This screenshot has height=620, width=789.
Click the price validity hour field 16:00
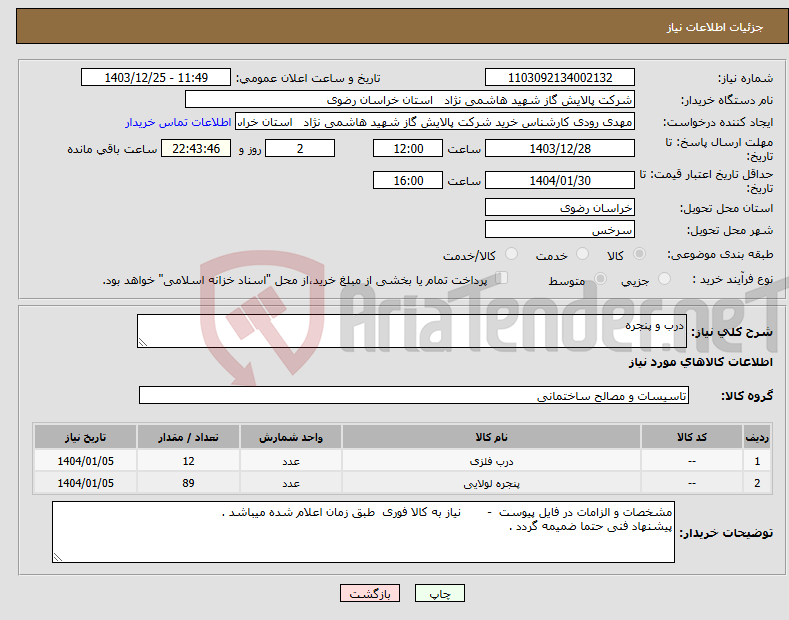click(x=408, y=180)
